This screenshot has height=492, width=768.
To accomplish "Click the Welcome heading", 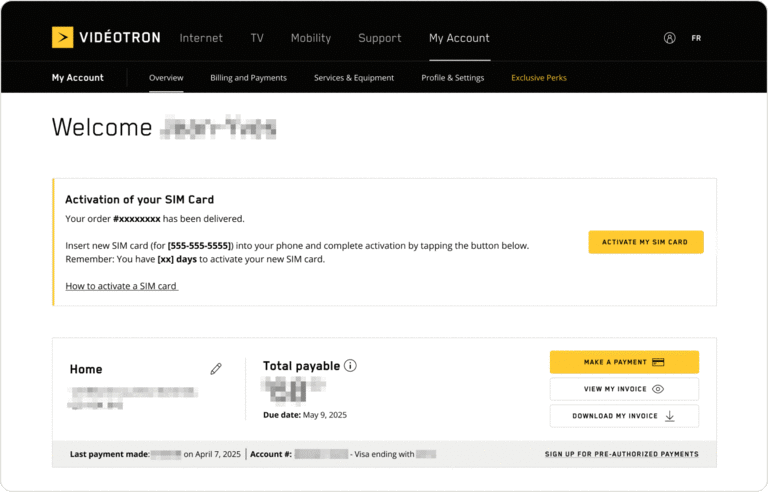I will pos(102,127).
